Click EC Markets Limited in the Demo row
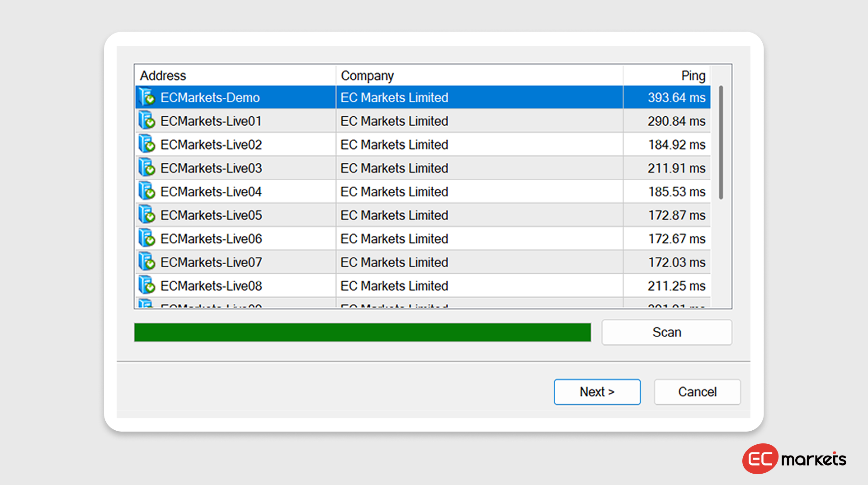Screen dimensions: 868x485 (394, 98)
